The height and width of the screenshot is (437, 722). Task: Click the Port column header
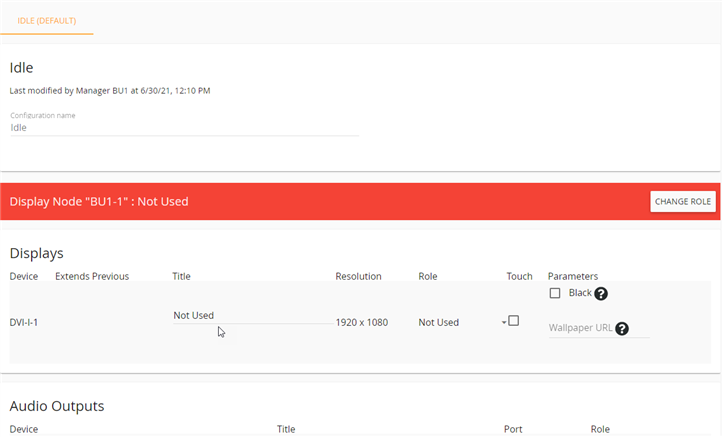(513, 429)
